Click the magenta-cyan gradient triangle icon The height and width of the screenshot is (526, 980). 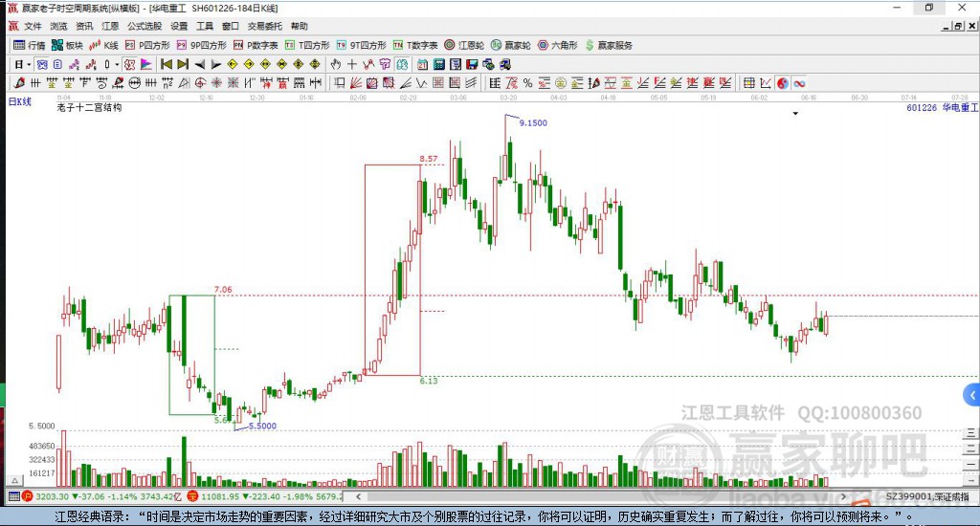[x=146, y=64]
